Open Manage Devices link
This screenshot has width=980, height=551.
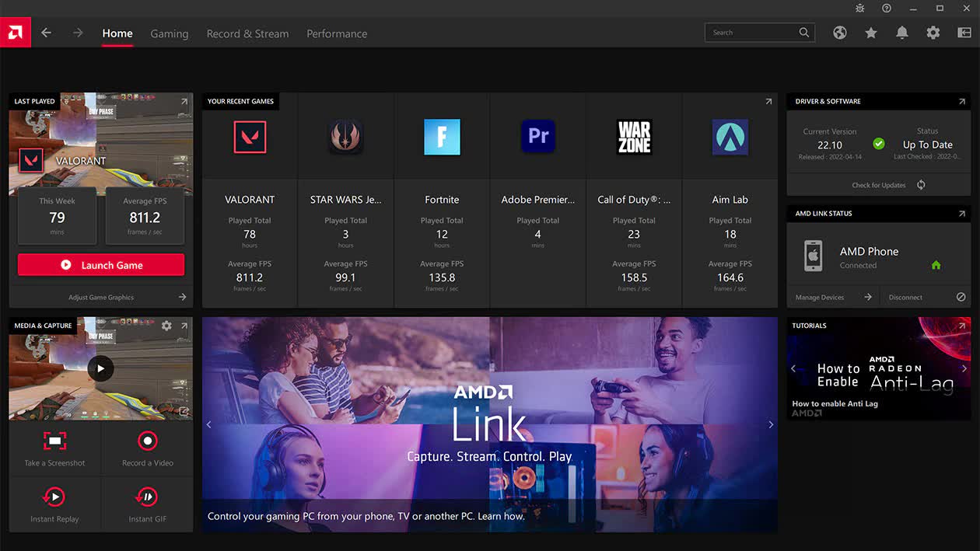[833, 297]
